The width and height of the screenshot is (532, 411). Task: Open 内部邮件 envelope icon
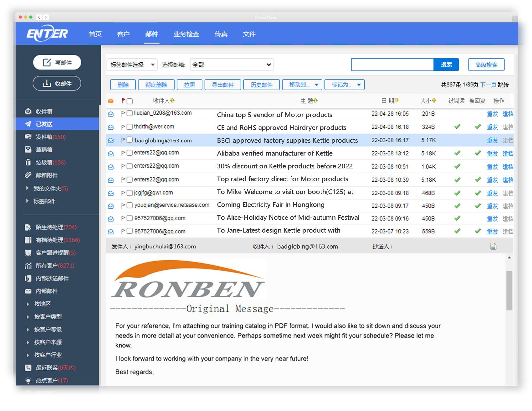tap(28, 291)
